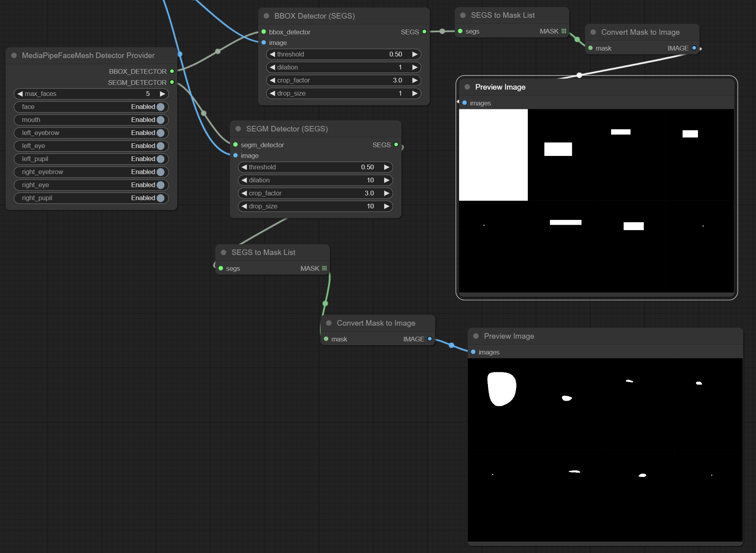Click the BBOX_DETECTOR output socket

(x=172, y=71)
